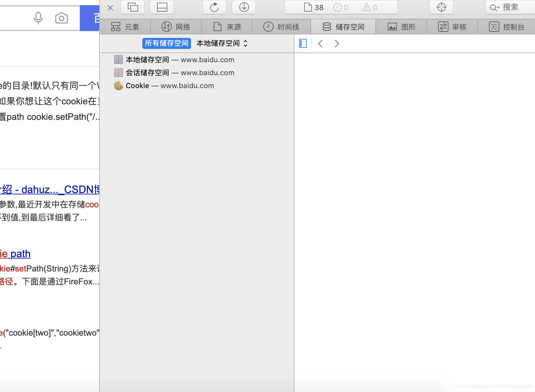Reload the inspected page

(x=214, y=7)
